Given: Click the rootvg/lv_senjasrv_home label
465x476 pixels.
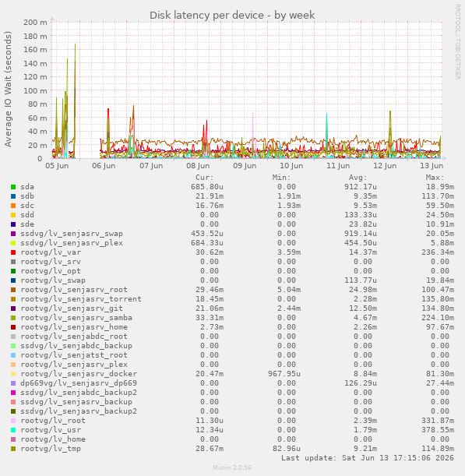Looking at the screenshot, I should point(74,327).
